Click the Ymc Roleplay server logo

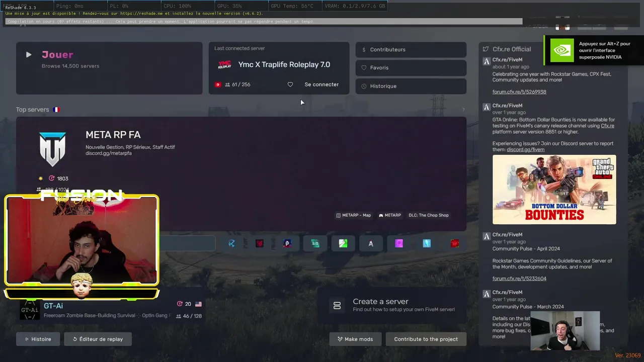(x=224, y=64)
